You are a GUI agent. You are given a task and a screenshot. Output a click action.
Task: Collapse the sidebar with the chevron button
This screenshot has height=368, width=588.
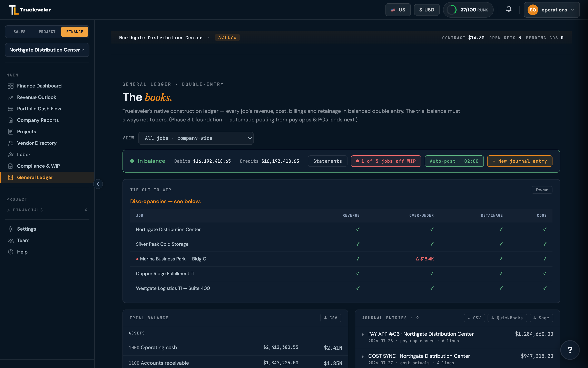[x=98, y=184]
